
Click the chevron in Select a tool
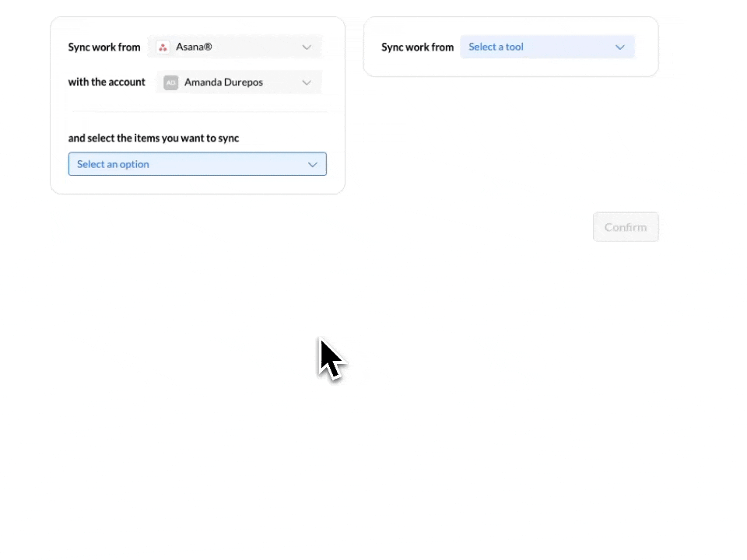click(620, 47)
